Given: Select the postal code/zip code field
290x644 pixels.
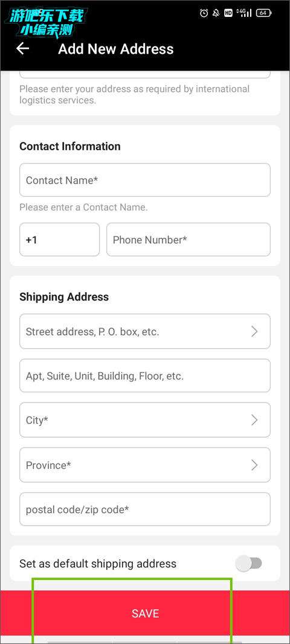Looking at the screenshot, I should click(x=145, y=509).
